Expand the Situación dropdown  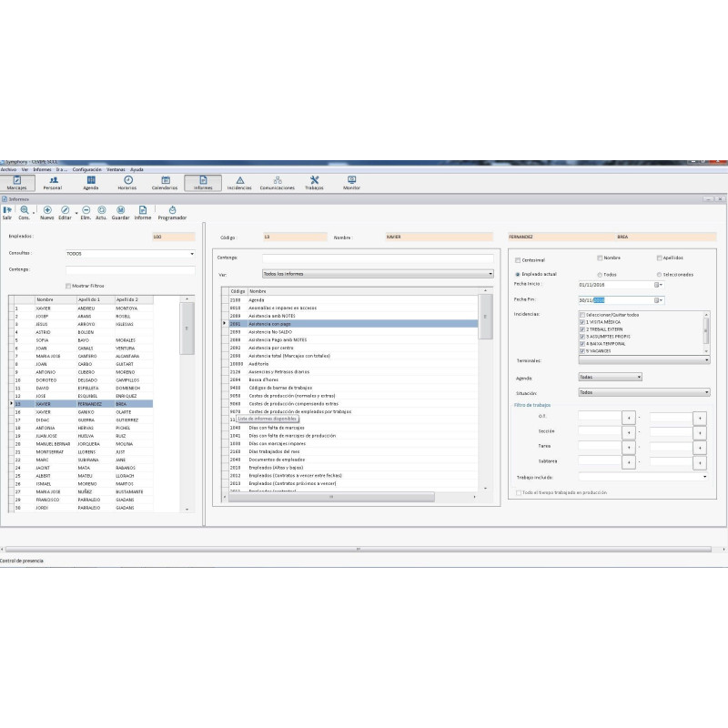[644, 392]
